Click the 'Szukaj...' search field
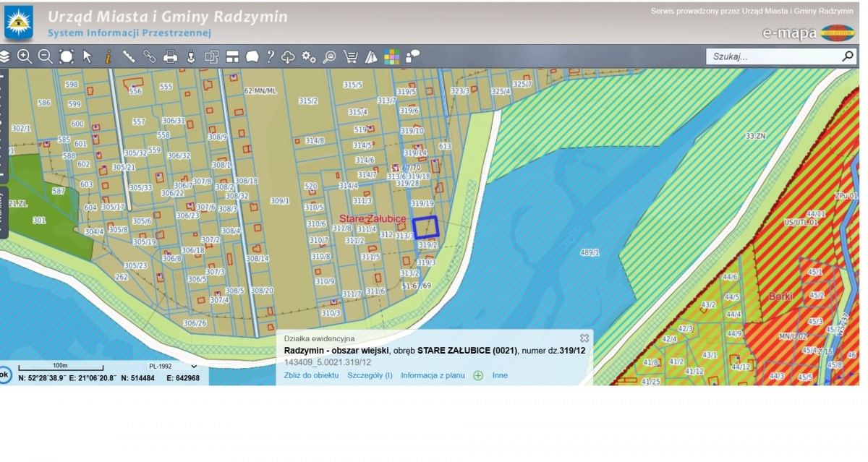This screenshot has height=462, width=868. [773, 56]
